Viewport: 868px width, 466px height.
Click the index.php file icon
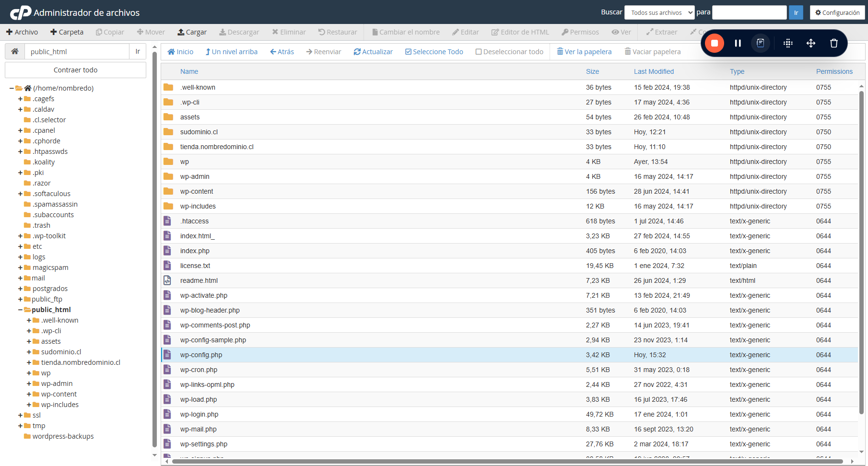pos(167,251)
